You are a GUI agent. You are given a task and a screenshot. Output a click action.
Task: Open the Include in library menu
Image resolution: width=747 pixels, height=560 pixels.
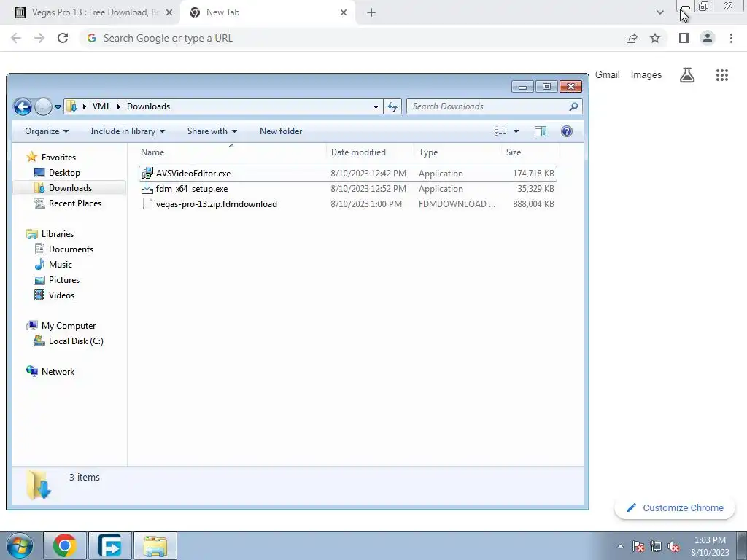(x=128, y=131)
